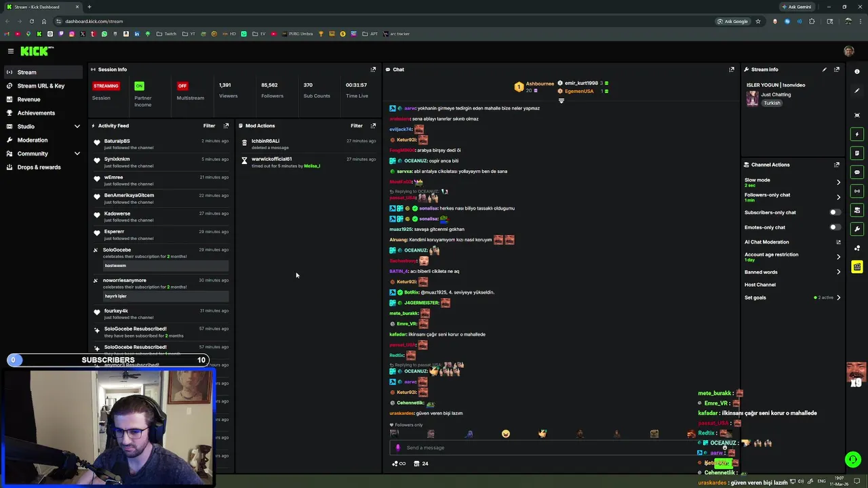Toggle Emotes-only chat switch
This screenshot has height=488, width=868.
(x=835, y=227)
